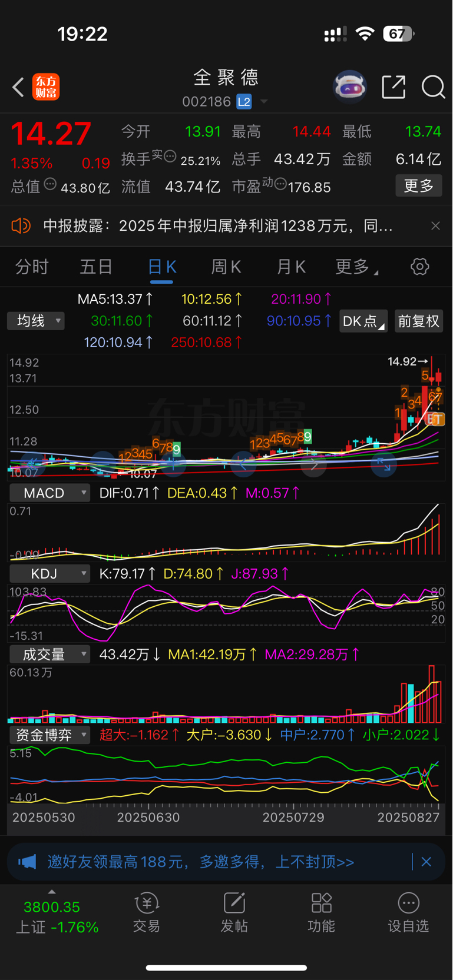Open the robot assistant avatar

coord(350,87)
